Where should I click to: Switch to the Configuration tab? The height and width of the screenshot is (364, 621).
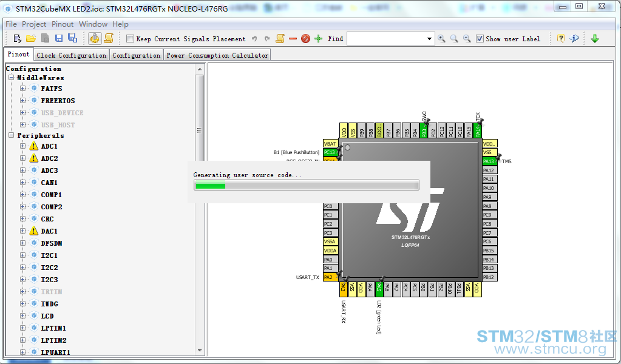pos(136,55)
